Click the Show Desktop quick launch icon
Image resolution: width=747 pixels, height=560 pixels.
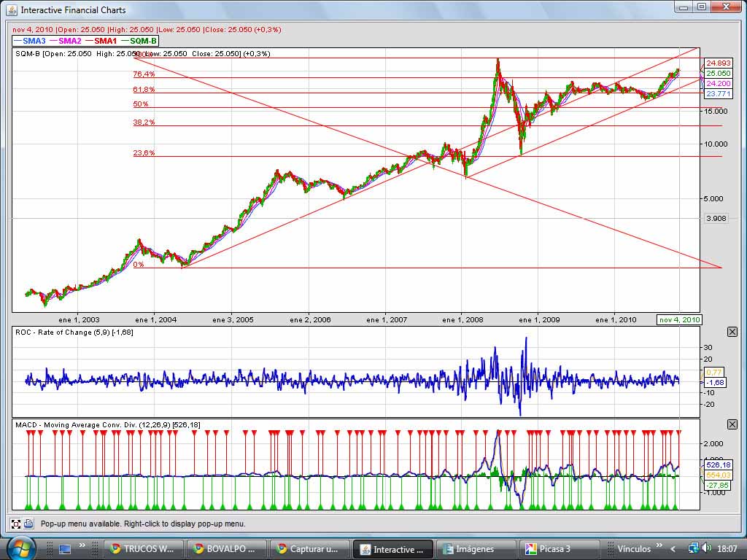point(65,548)
